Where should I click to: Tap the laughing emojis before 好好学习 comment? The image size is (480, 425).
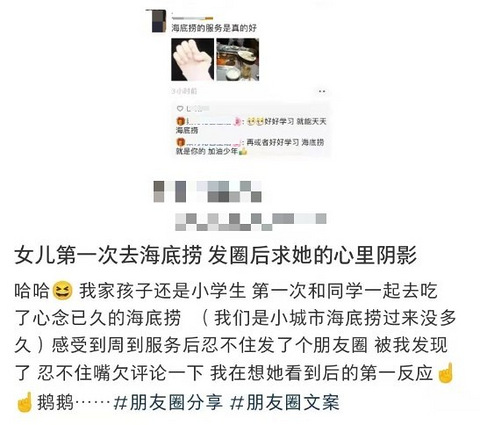click(x=256, y=122)
